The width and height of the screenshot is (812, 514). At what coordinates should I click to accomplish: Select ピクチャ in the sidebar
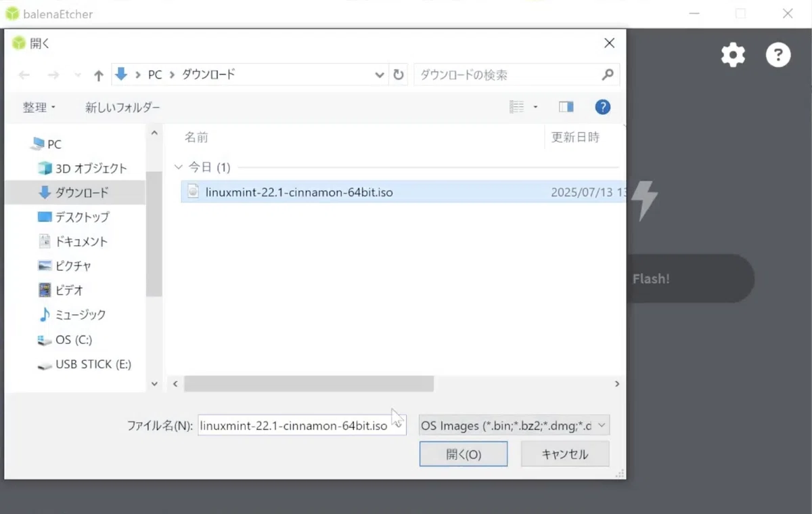64,266
